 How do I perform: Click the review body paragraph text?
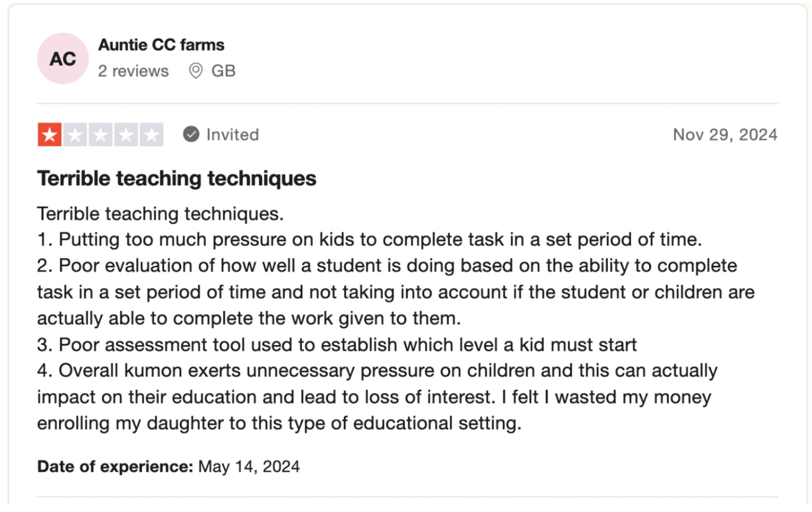click(x=370, y=317)
